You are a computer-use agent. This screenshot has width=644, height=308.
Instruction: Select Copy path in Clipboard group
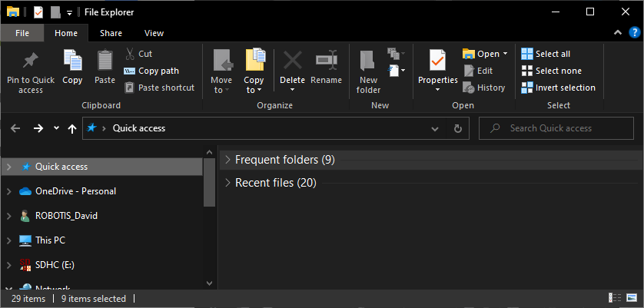pos(151,71)
